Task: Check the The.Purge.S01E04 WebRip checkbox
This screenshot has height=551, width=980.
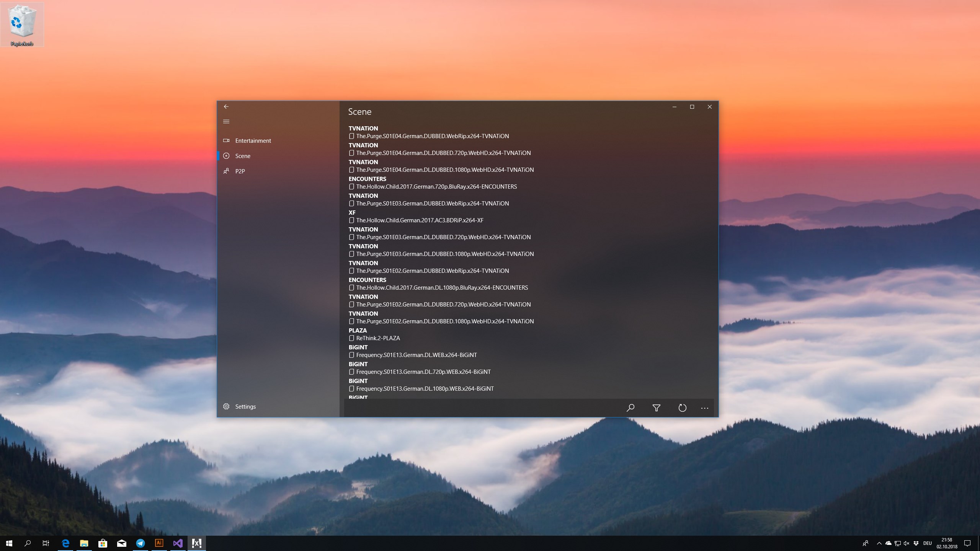Action: (351, 136)
